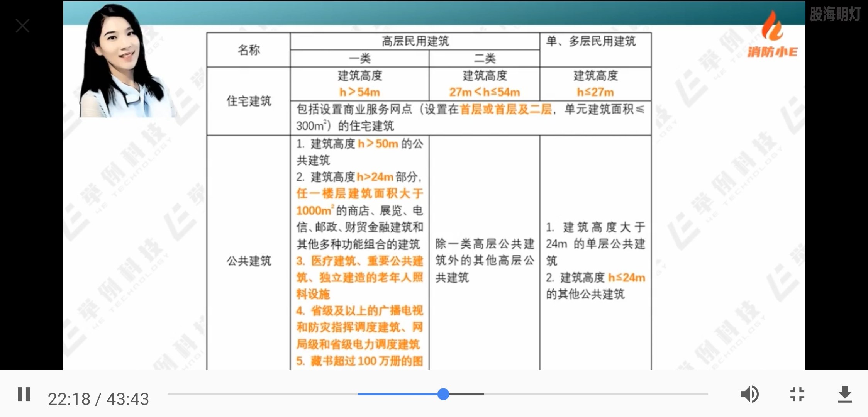Click item 3 医疗建筑、重要公共建 text

pyautogui.click(x=360, y=261)
